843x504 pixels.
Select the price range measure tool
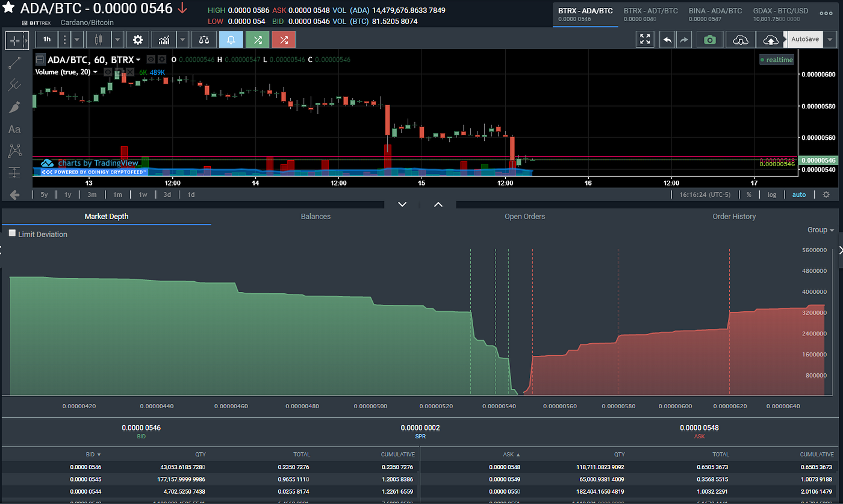click(x=14, y=173)
